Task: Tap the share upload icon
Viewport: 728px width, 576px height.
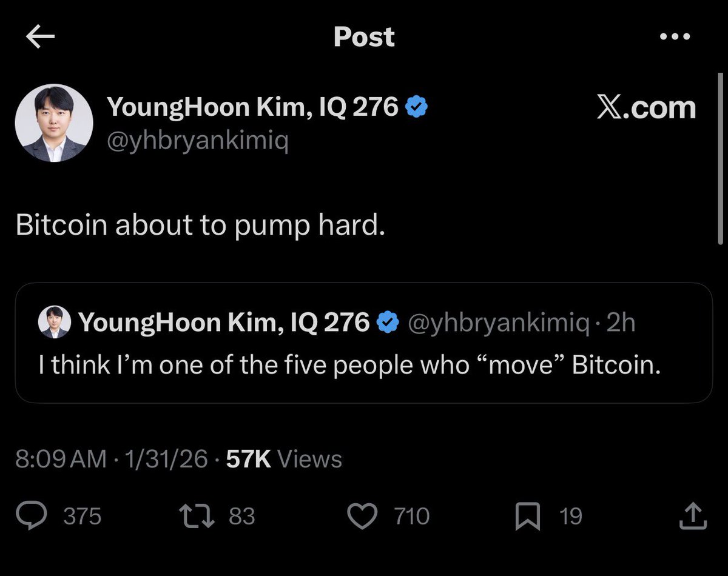Action: (691, 516)
